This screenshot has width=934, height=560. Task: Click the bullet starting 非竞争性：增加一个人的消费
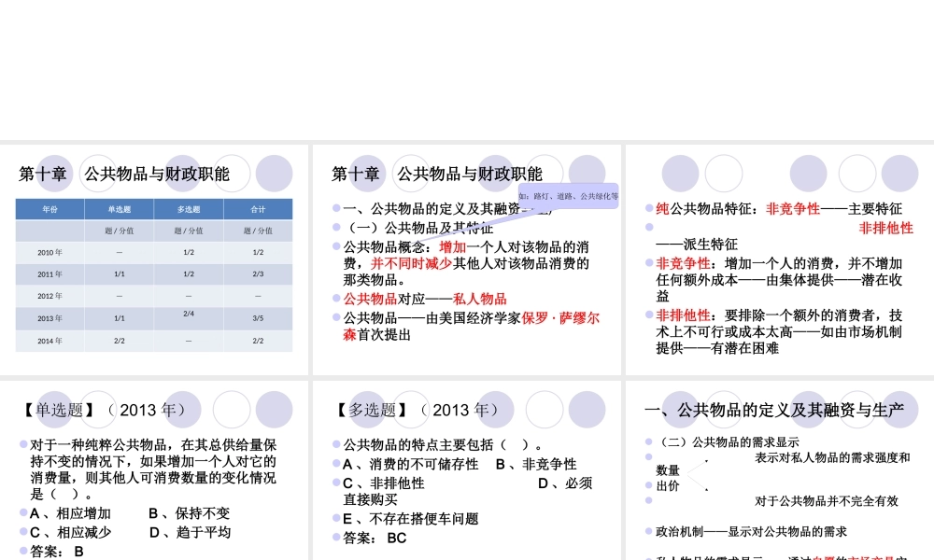tap(779, 280)
